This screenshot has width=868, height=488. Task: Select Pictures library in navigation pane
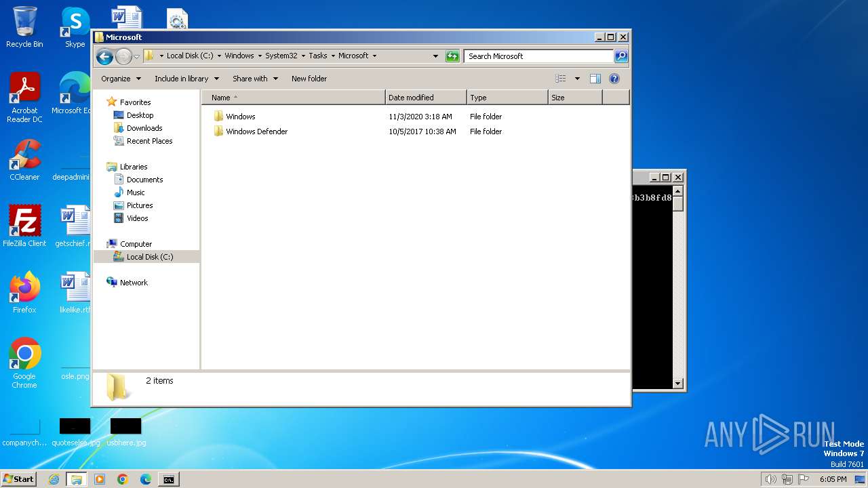click(x=140, y=205)
